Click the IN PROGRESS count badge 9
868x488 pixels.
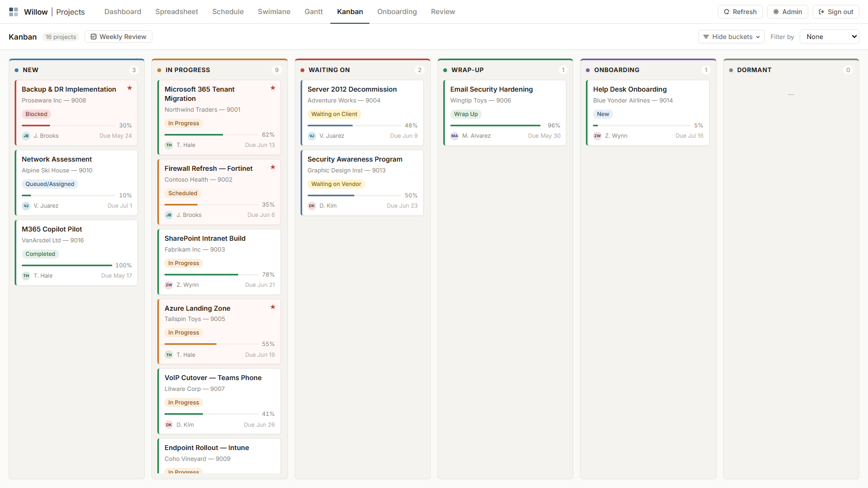[277, 70]
